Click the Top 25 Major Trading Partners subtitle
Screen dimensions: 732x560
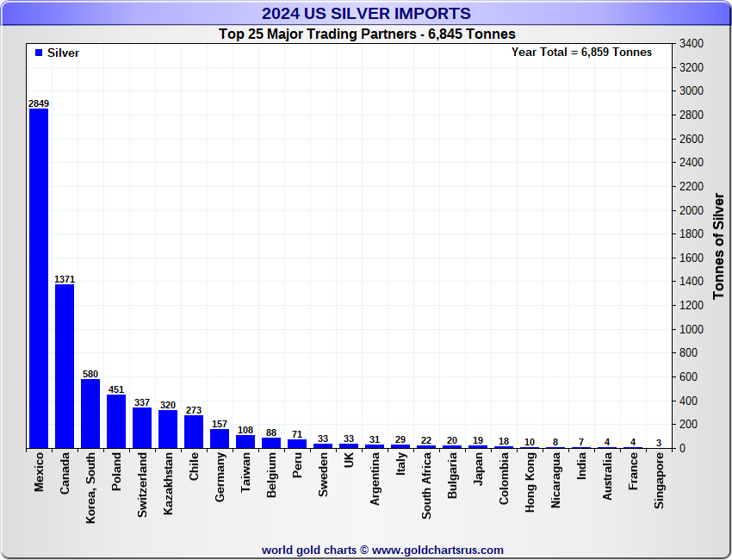coord(366,34)
